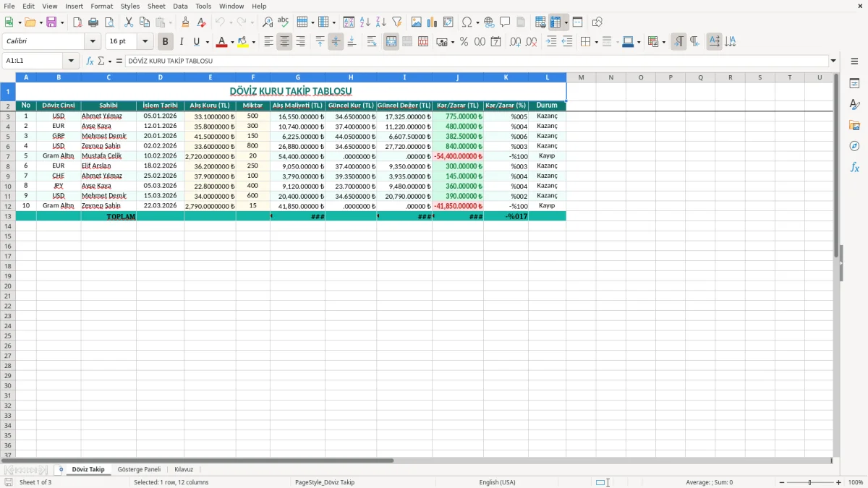Viewport: 868px width, 488px height.
Task: Align text right
Action: pos(300,42)
